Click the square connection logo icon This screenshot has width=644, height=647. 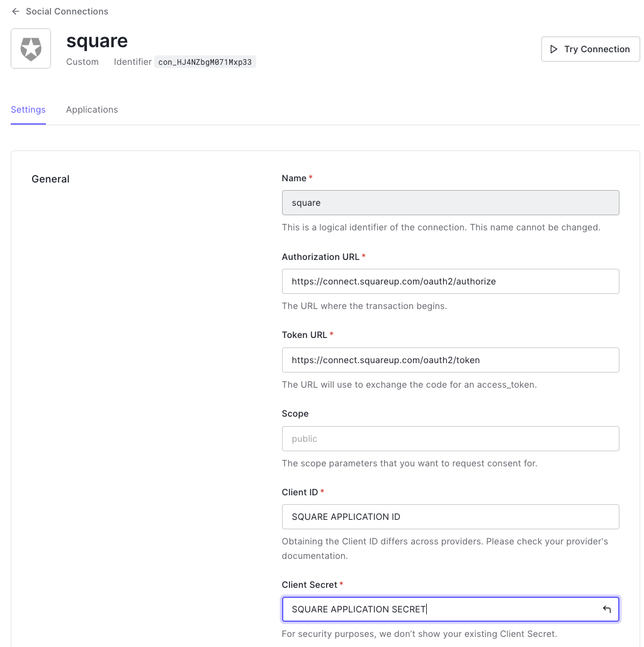[x=31, y=48]
